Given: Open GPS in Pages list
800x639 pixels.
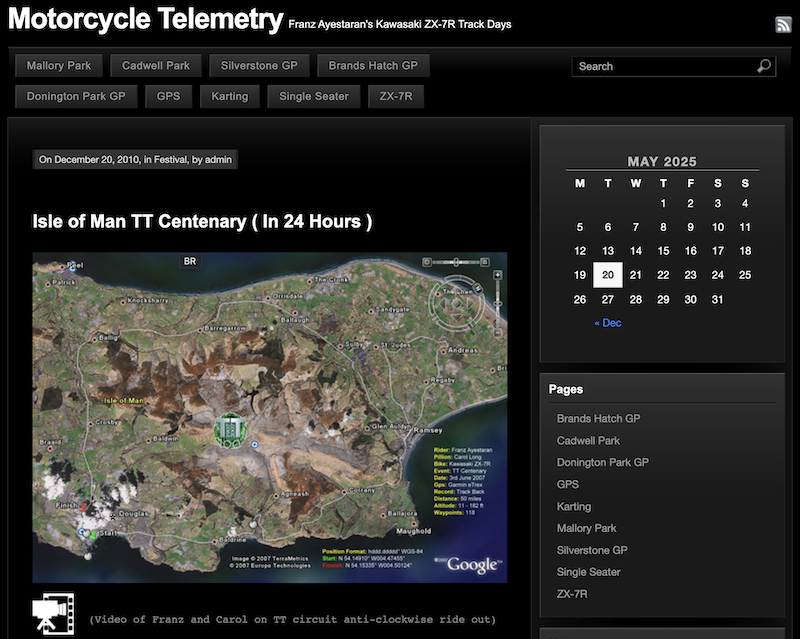Looking at the screenshot, I should (568, 484).
